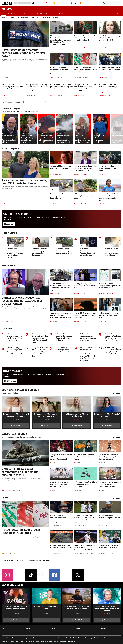123x644 pixels.
Task: Click Sign up now for US Politics Unspun
Action: click(9, 224)
